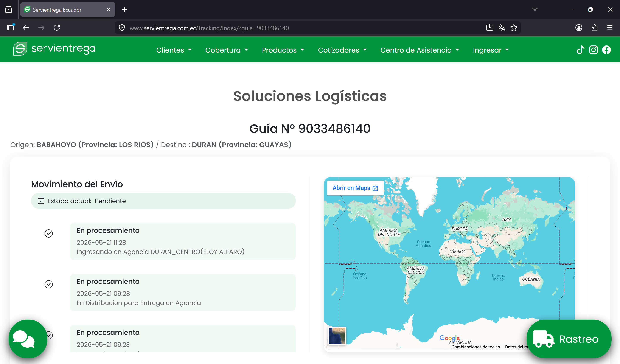
Task: Click the origin BABAHOYO (Provincia: LOS RIOS) text
Action: point(95,145)
